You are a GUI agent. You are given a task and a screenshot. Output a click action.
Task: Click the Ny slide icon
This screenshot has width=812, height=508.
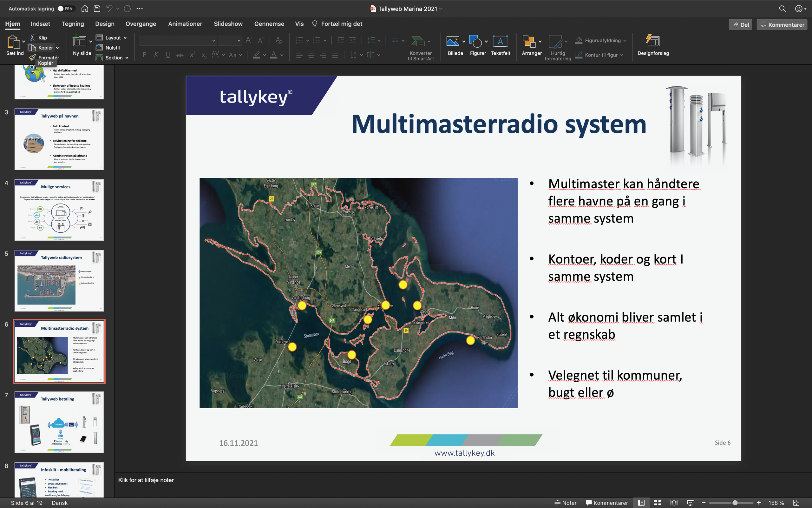pyautogui.click(x=79, y=41)
